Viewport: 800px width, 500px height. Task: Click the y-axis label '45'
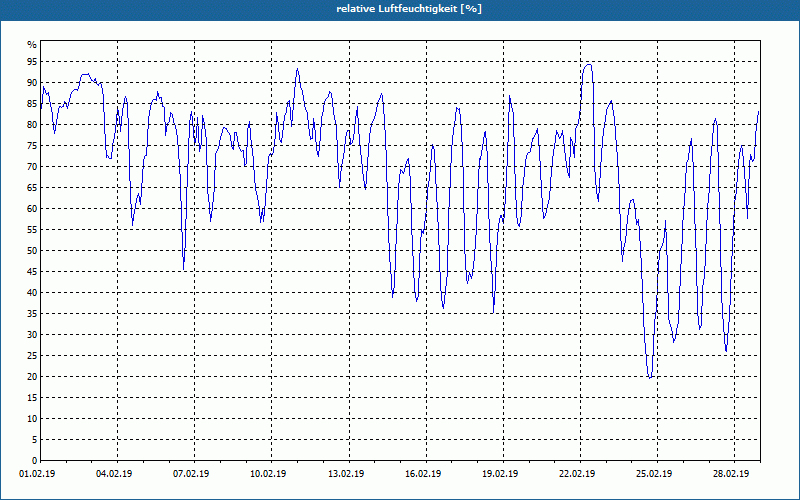32,271
